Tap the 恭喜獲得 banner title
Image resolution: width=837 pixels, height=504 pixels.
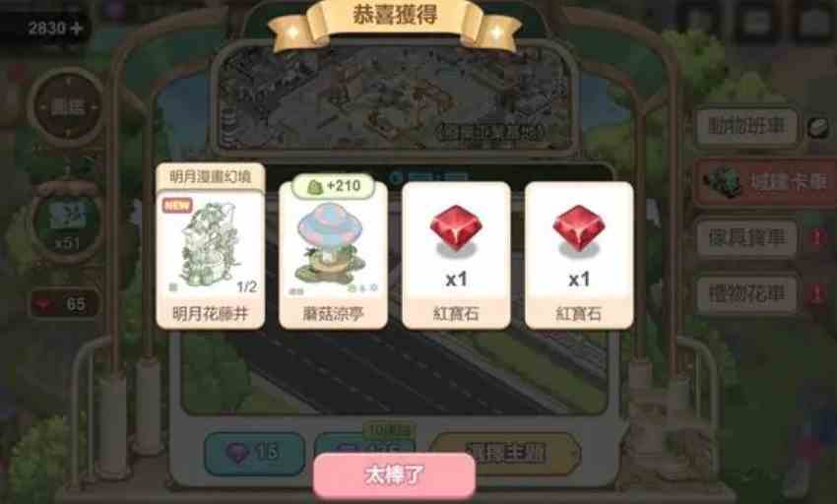[x=395, y=16]
